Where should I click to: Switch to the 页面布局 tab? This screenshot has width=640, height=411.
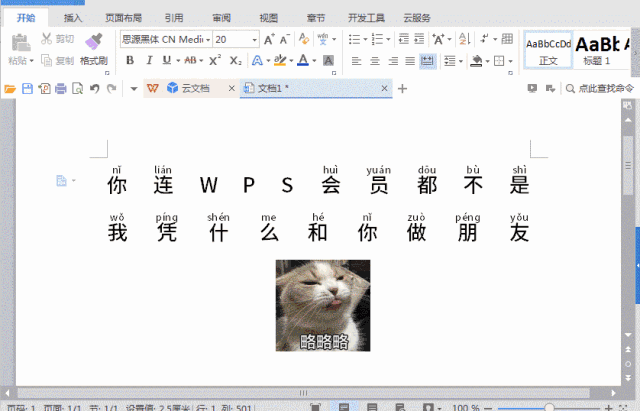click(123, 18)
